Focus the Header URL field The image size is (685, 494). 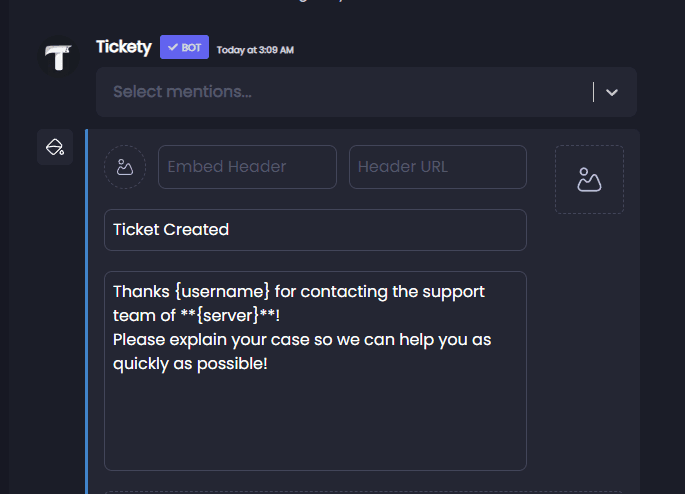click(x=438, y=167)
